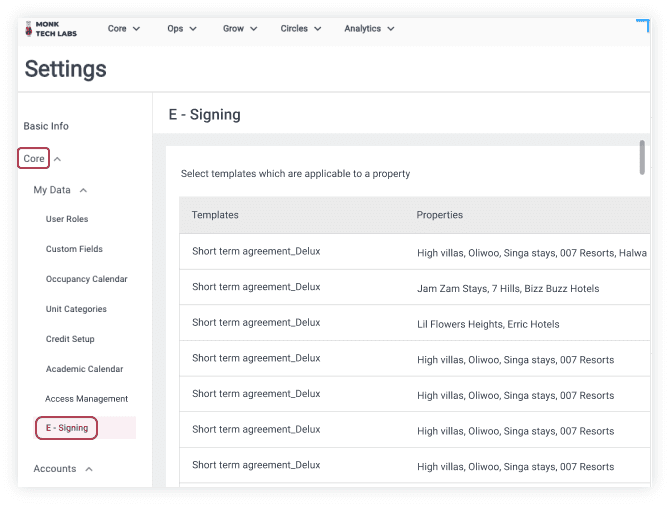Collapse the Core sidebar section
Screen dimensions: 671x506
pyautogui.click(x=57, y=159)
